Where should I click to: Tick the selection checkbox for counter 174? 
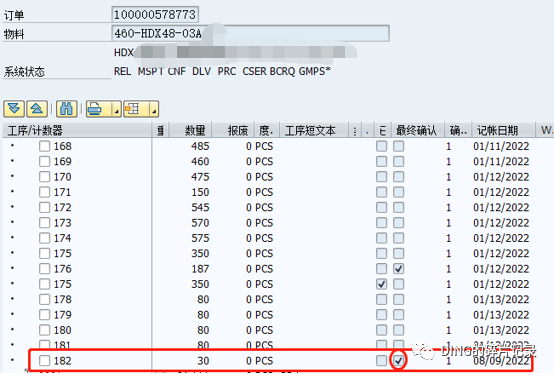pos(45,238)
